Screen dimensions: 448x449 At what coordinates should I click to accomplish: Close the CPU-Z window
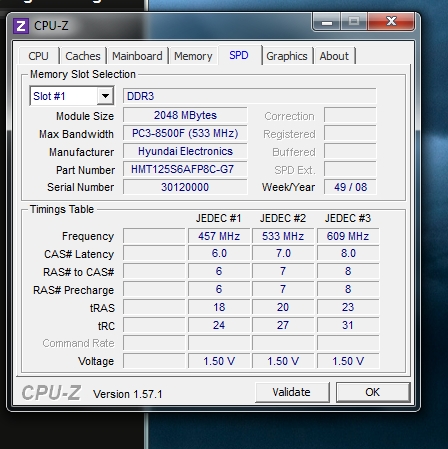(x=391, y=21)
